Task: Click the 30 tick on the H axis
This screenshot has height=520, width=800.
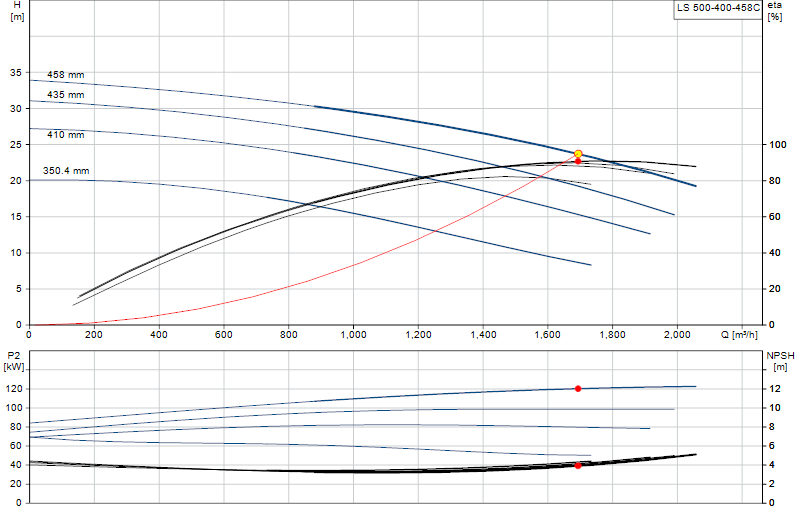Action: pyautogui.click(x=16, y=109)
